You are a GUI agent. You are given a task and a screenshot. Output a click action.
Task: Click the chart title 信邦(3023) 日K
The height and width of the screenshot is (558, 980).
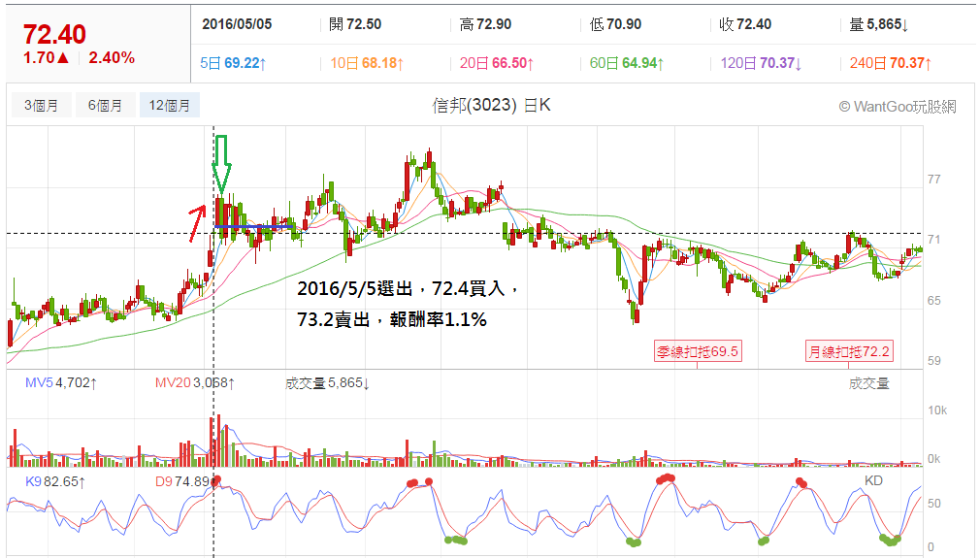491,105
